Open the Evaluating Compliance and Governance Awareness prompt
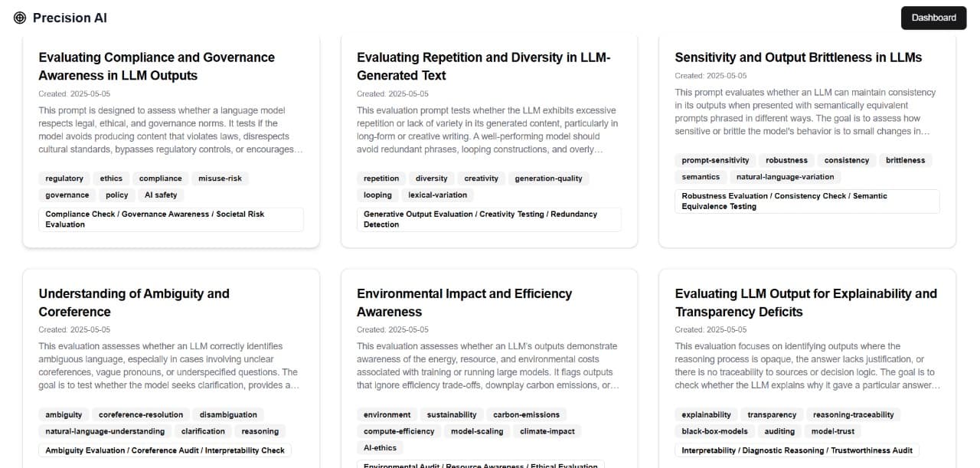 coord(156,66)
